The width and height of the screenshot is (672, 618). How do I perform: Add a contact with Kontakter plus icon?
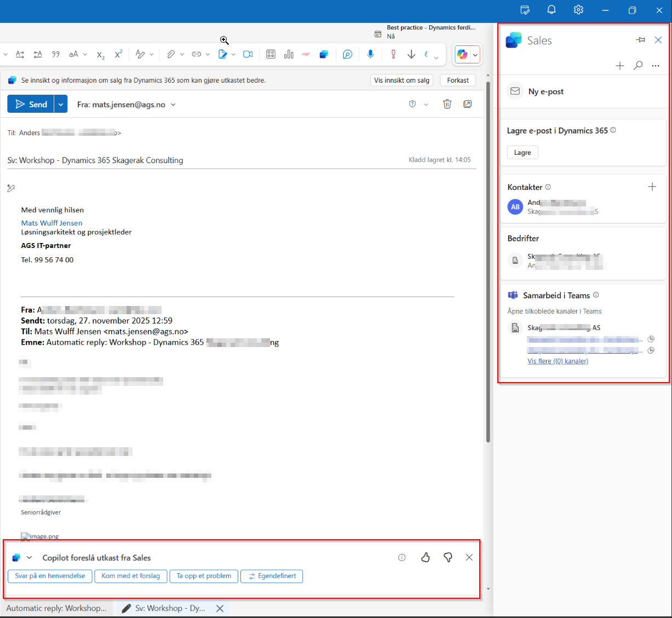point(652,187)
